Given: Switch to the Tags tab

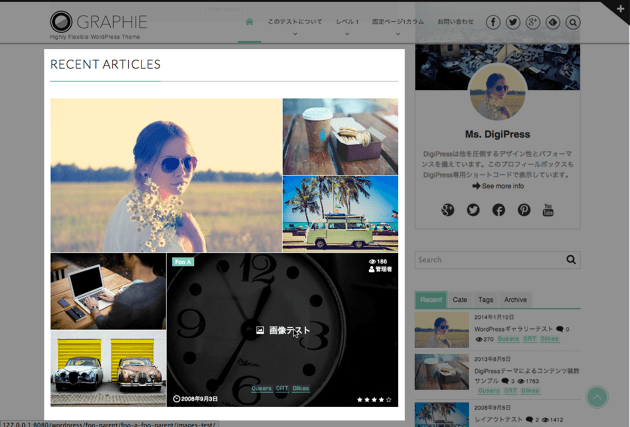Looking at the screenshot, I should tap(485, 300).
